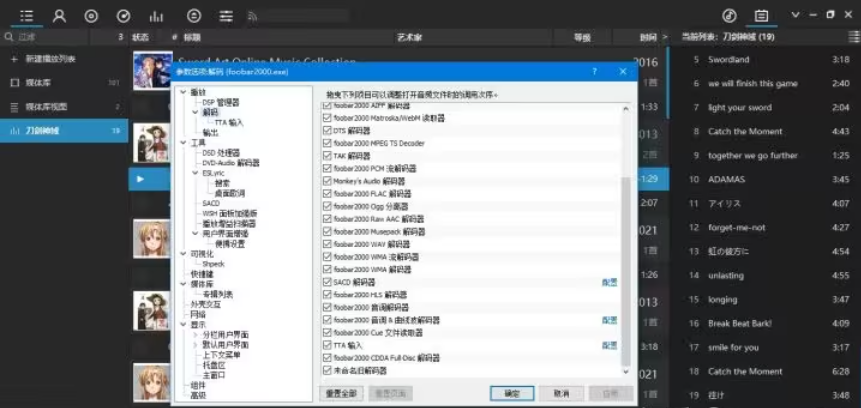Toggle foobar2000 MPEG TS Decoder checkbox
The width and height of the screenshot is (861, 408).
pos(328,143)
